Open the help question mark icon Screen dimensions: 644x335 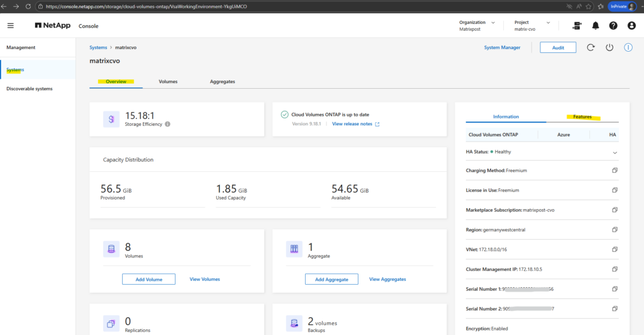613,26
